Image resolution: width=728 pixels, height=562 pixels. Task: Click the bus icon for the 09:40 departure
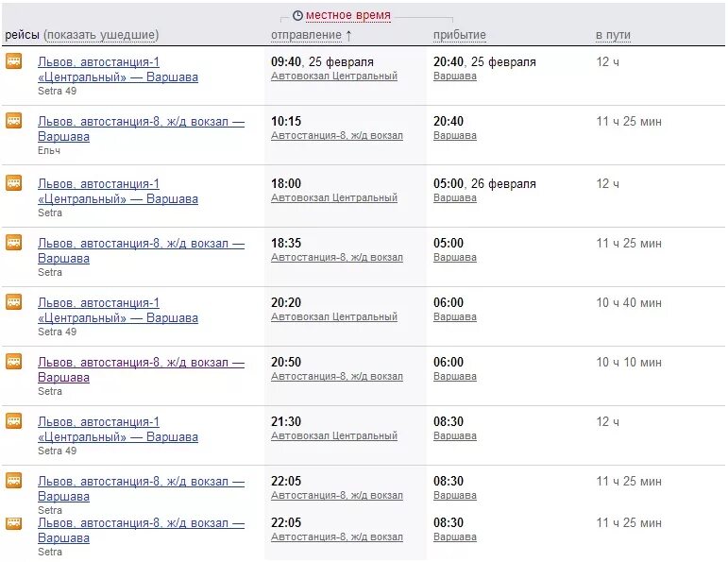[13, 61]
